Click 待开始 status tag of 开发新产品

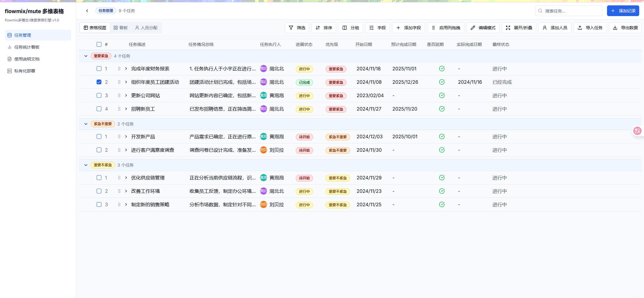coord(304,137)
